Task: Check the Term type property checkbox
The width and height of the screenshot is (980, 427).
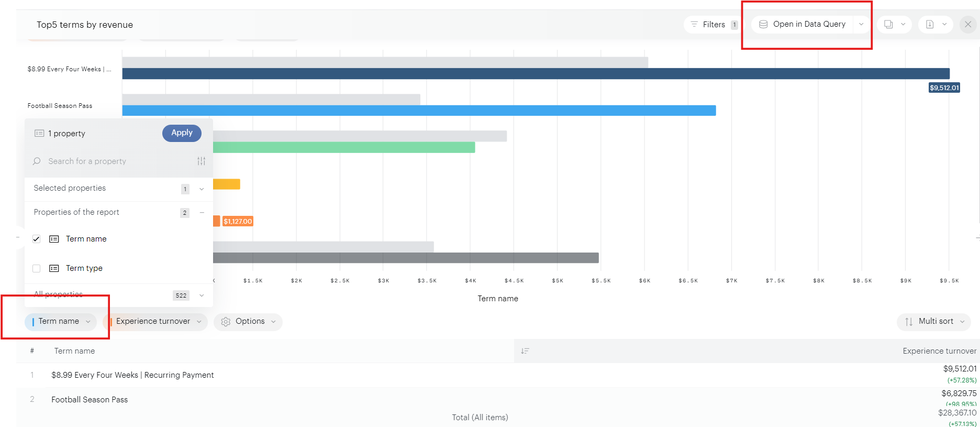Action: (37, 268)
